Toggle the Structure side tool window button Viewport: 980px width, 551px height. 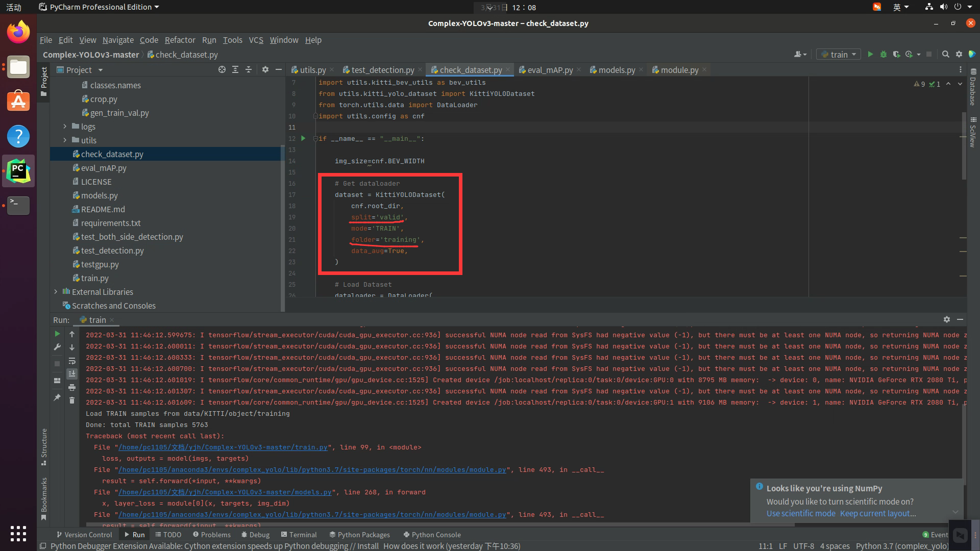coord(44,447)
